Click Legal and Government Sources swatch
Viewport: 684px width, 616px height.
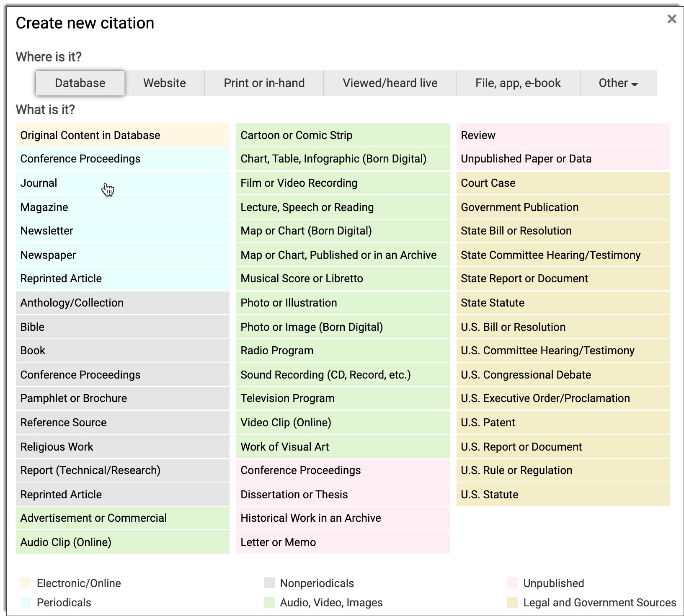point(512,603)
